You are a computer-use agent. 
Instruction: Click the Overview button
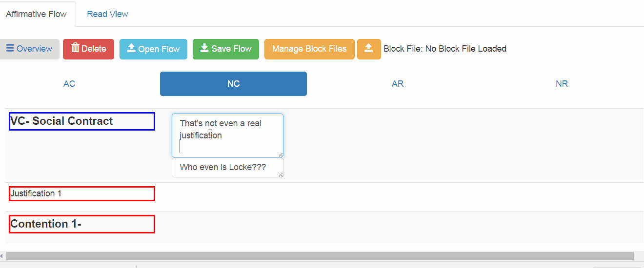point(29,49)
